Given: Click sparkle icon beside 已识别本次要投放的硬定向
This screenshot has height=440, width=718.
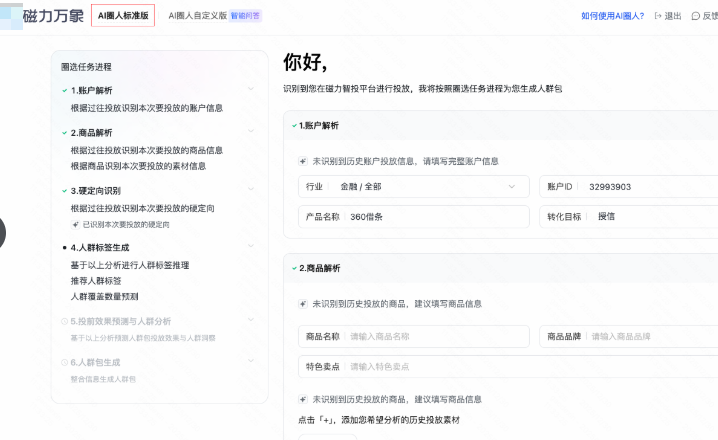Looking at the screenshot, I should [x=75, y=224].
